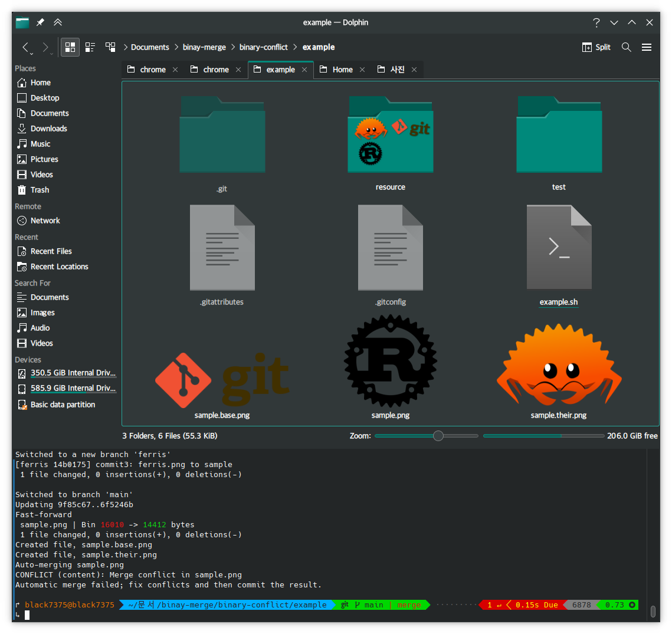
Task: Open the hamburger menu
Action: click(x=646, y=47)
